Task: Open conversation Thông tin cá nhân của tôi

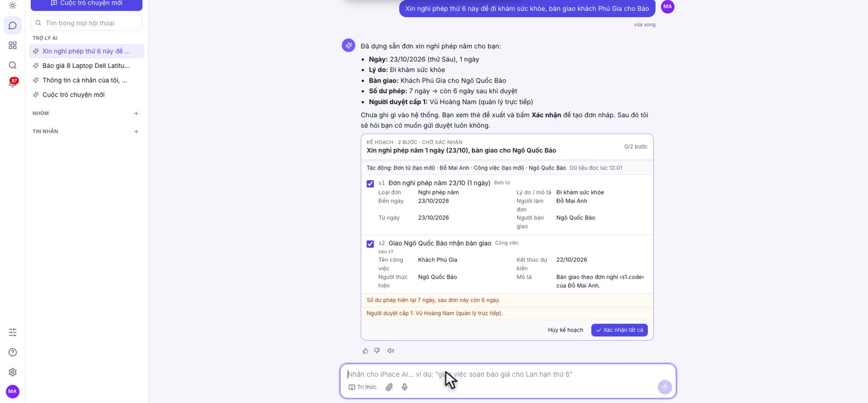Action: coord(86,80)
